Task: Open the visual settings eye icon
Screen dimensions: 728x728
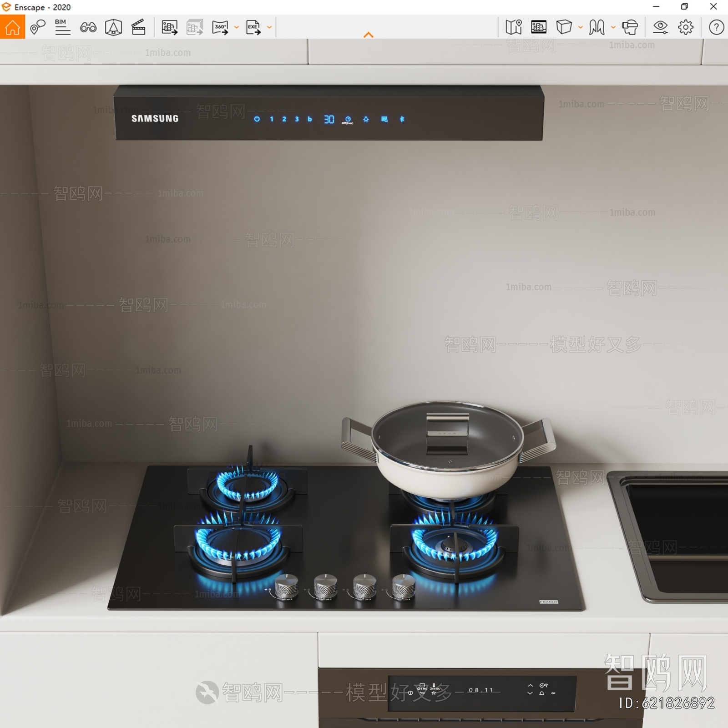Action: 660,27
